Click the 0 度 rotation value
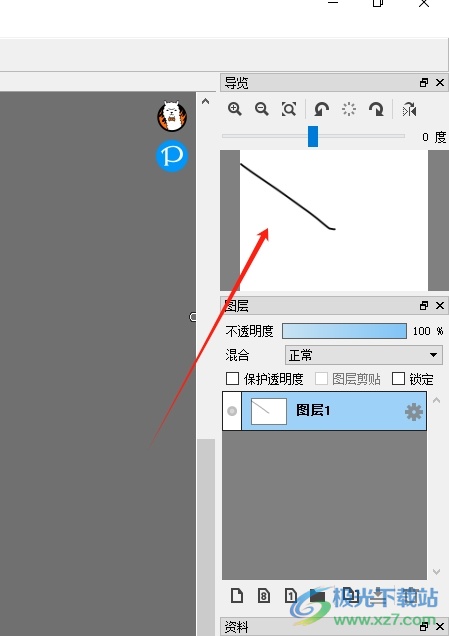 pos(434,137)
